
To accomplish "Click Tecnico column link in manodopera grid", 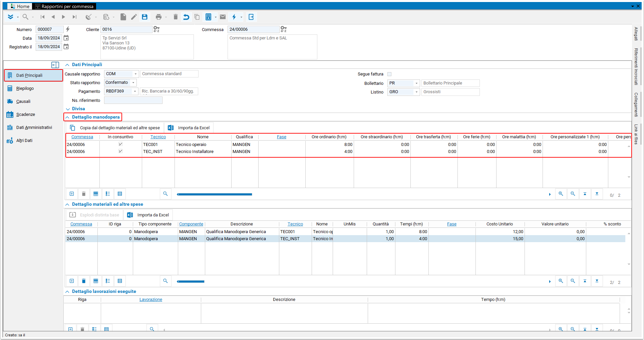I will coord(158,137).
